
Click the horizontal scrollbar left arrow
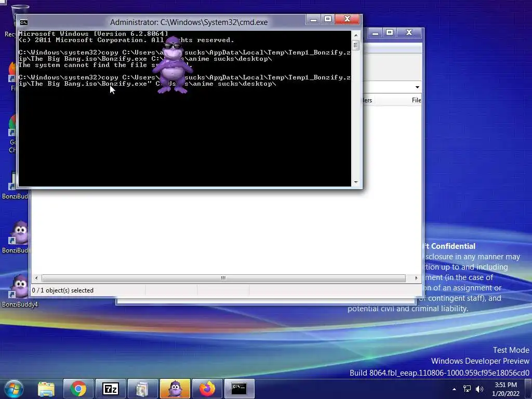[x=36, y=278]
